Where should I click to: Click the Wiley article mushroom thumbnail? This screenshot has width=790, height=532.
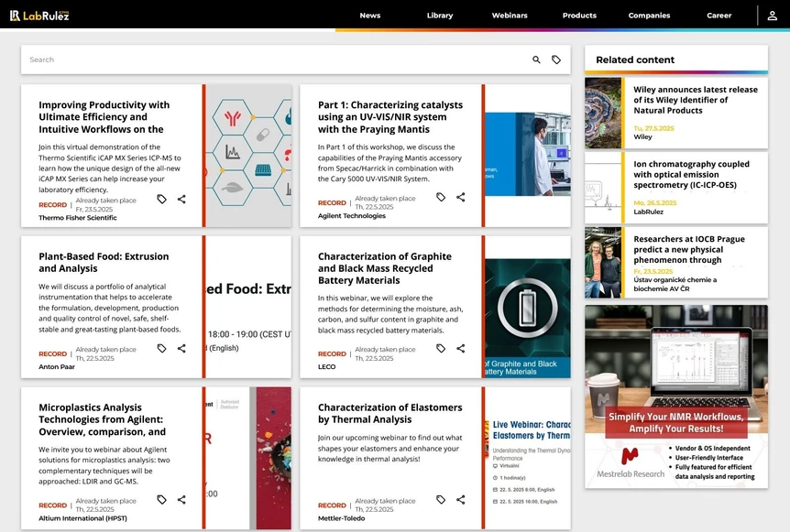tap(603, 113)
